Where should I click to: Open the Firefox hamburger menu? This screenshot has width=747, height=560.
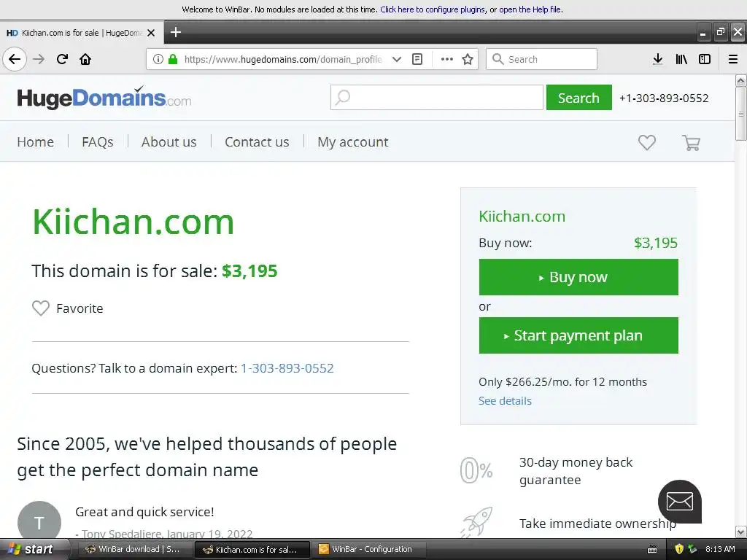coord(732,59)
